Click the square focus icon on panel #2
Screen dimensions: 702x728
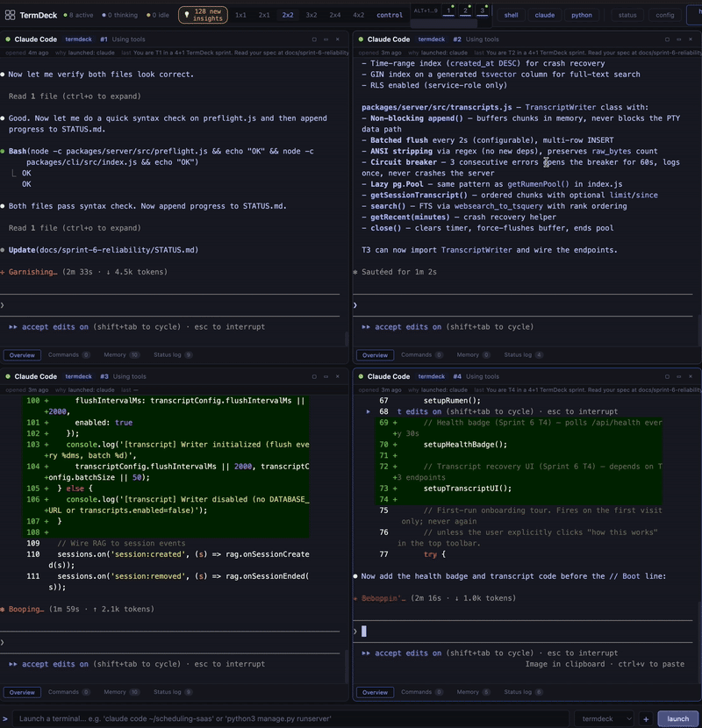[x=667, y=39]
